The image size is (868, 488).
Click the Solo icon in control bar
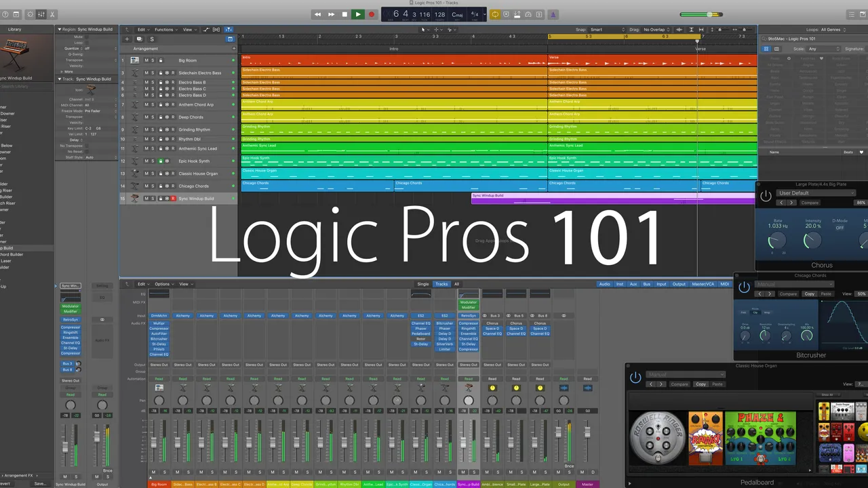pyautogui.click(x=539, y=14)
